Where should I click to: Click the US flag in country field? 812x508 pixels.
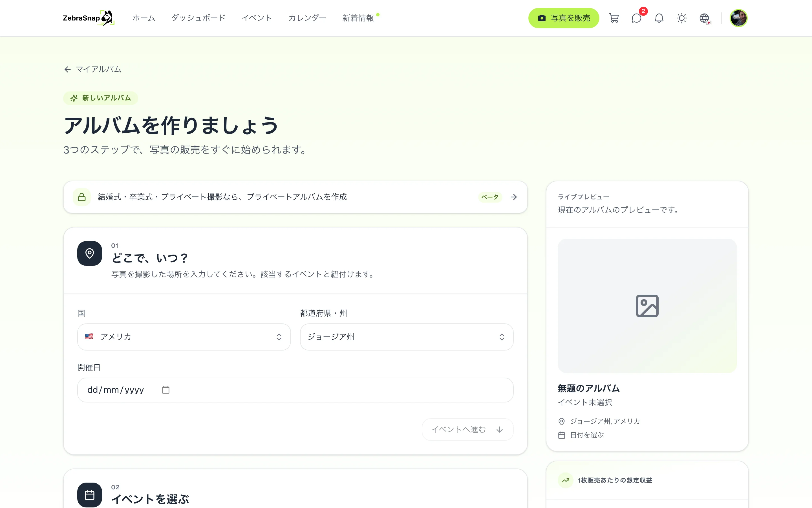point(89,336)
